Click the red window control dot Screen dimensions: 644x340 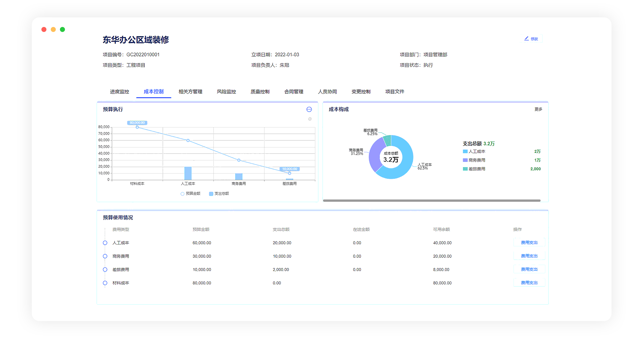click(44, 29)
